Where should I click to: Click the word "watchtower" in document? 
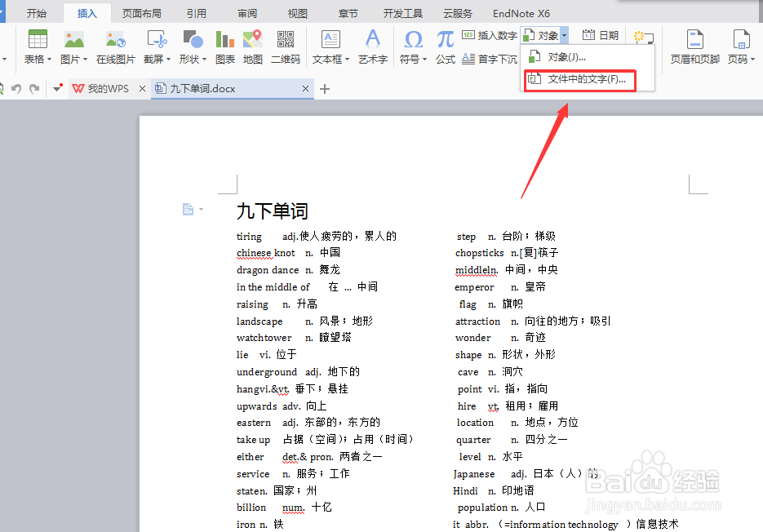(x=264, y=338)
